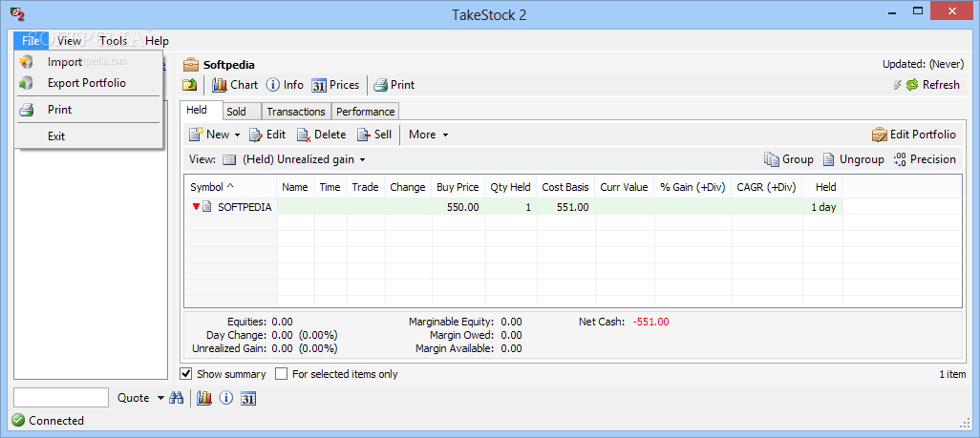Click the binoculars search icon
This screenshot has height=438, width=980.
(x=177, y=398)
